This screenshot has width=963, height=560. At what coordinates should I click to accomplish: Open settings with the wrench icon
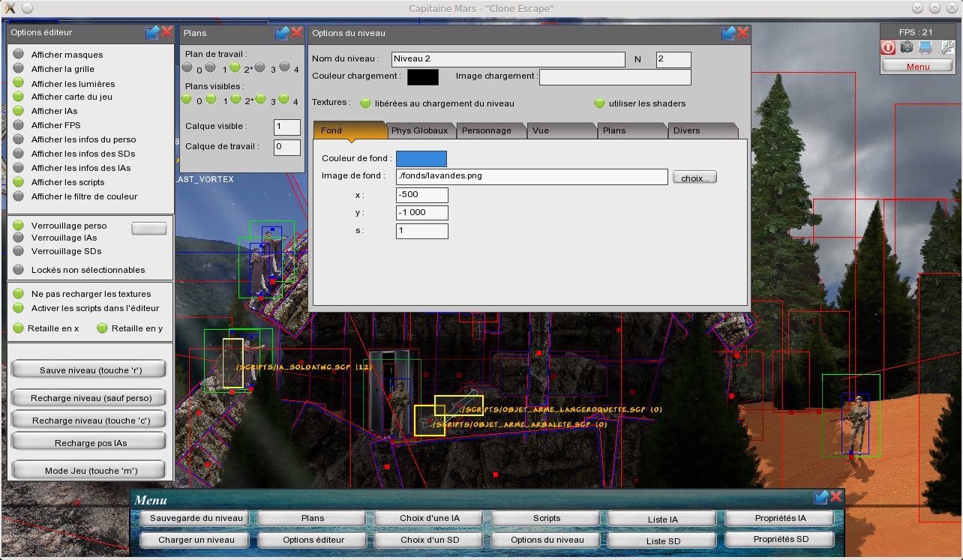click(x=947, y=47)
